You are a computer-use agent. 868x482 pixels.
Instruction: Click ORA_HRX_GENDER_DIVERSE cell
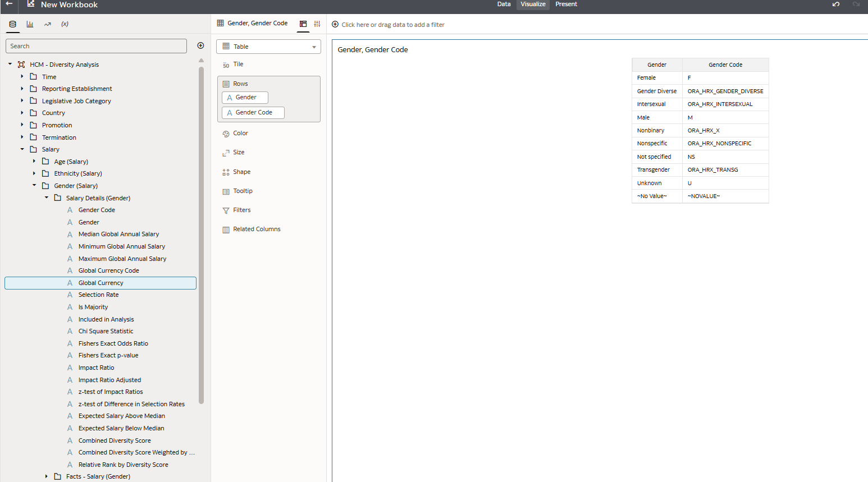pos(725,91)
